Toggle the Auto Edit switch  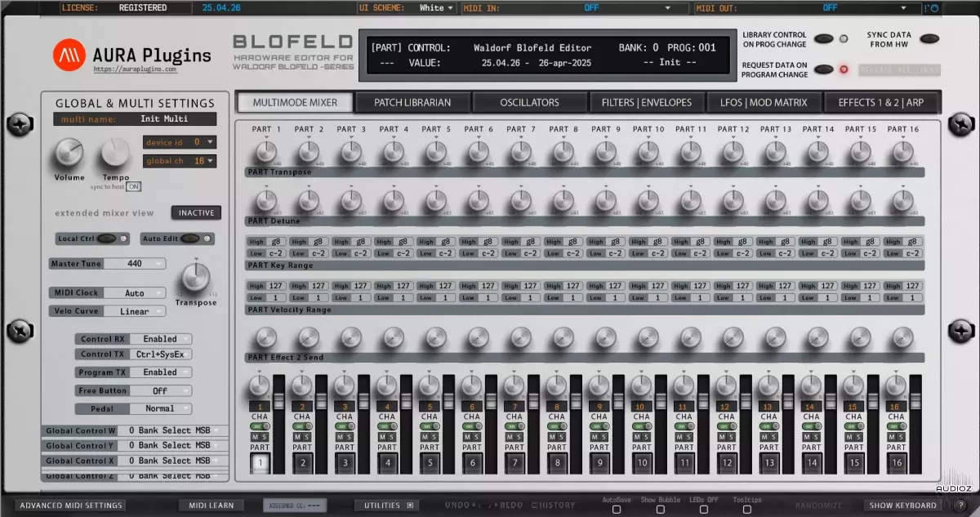[191, 239]
